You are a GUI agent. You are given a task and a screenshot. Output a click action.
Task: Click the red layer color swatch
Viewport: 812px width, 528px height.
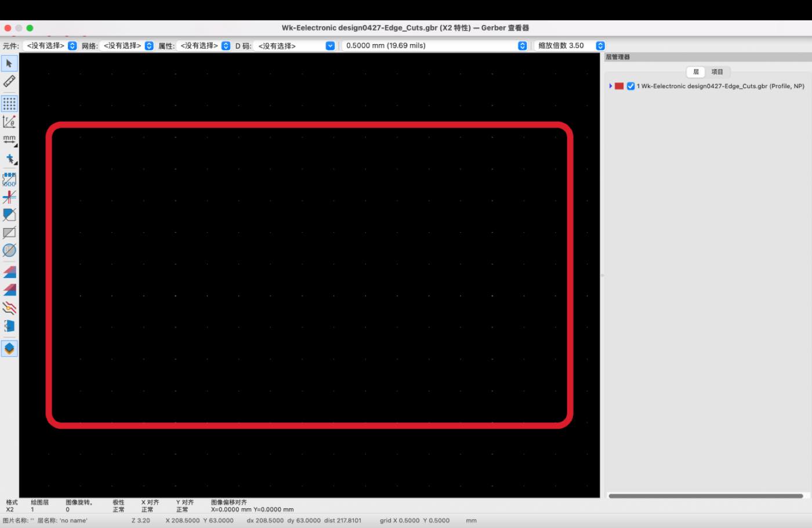(x=619, y=86)
